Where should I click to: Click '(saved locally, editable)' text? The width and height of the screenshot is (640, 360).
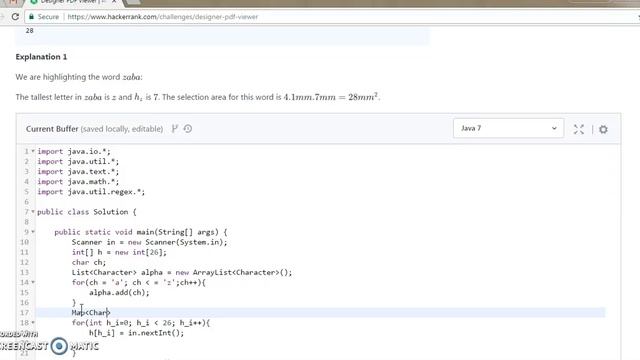(x=122, y=129)
